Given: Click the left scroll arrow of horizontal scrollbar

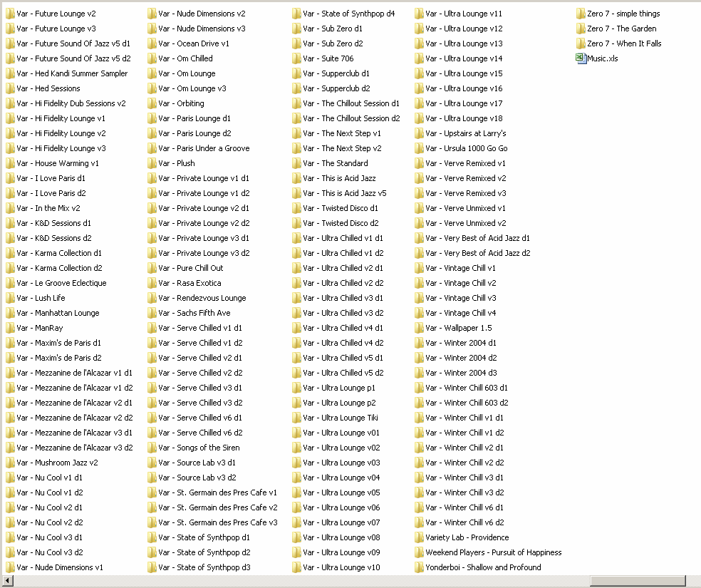Looking at the screenshot, I should point(7,581).
